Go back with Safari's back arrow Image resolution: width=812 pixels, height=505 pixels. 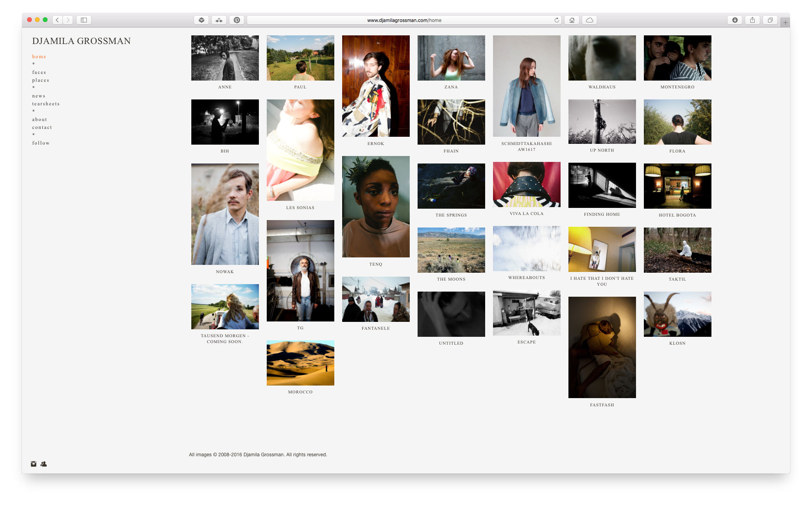[x=57, y=20]
